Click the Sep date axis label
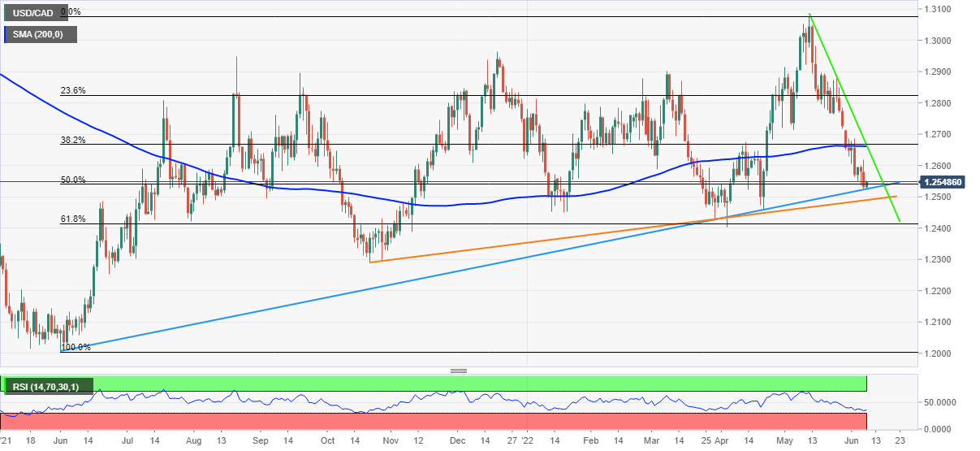Viewport: 980px width, 451px height. click(260, 440)
